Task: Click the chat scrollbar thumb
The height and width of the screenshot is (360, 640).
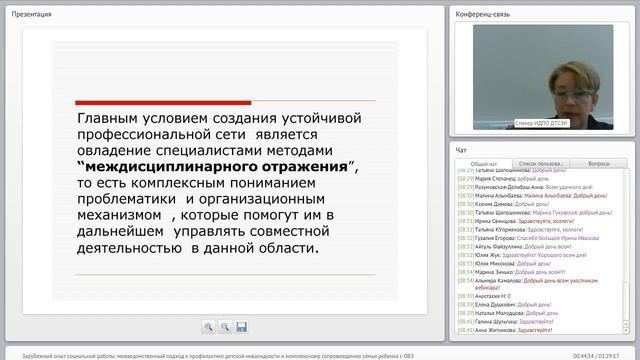Action: (626, 301)
